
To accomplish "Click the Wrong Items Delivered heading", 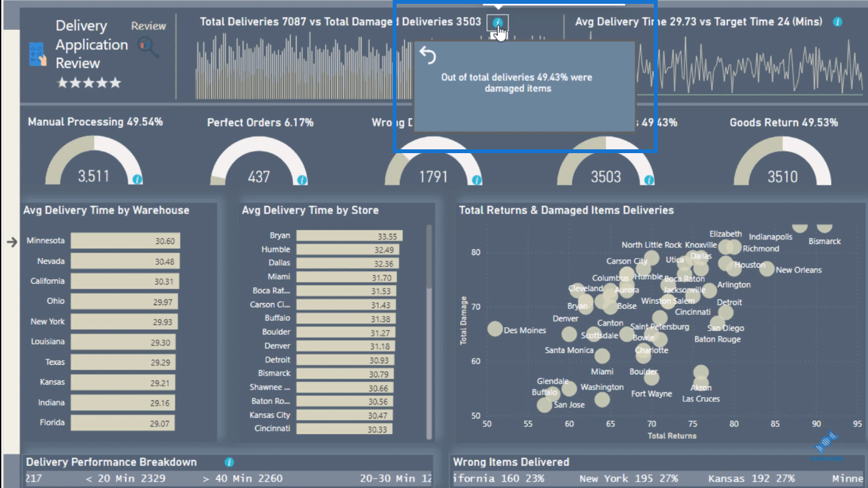I will click(x=511, y=462).
